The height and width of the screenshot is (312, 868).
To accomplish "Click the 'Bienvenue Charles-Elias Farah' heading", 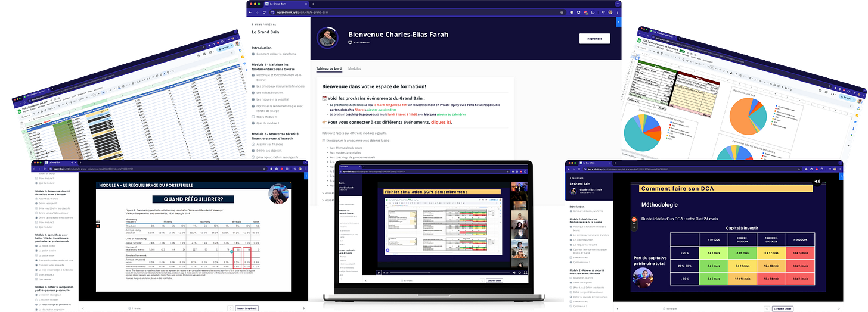I will pos(397,35).
